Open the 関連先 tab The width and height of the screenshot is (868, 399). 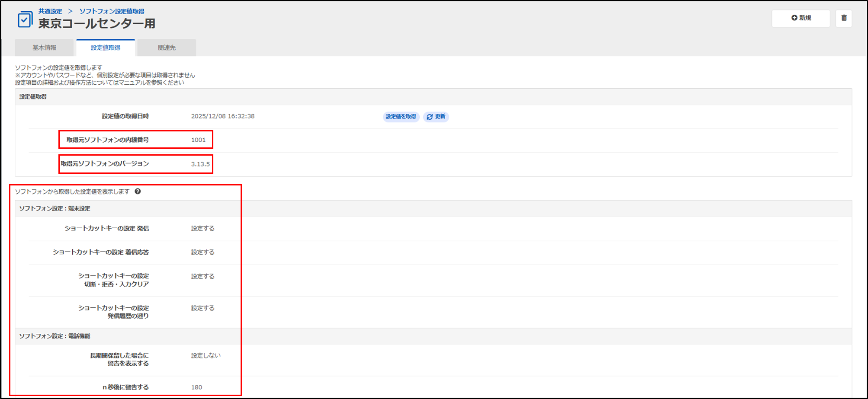(167, 48)
